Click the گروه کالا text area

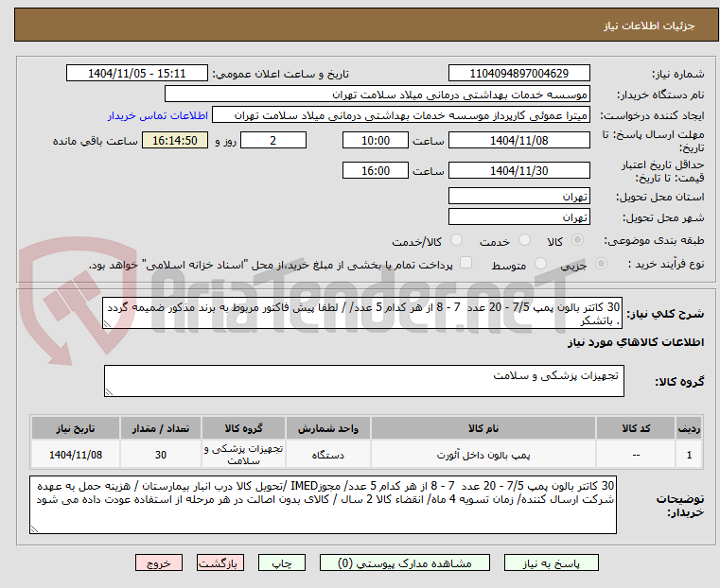(363, 381)
